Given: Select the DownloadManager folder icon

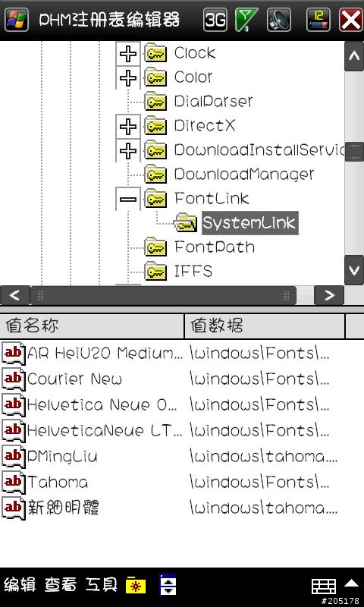Looking at the screenshot, I should pos(155,175).
